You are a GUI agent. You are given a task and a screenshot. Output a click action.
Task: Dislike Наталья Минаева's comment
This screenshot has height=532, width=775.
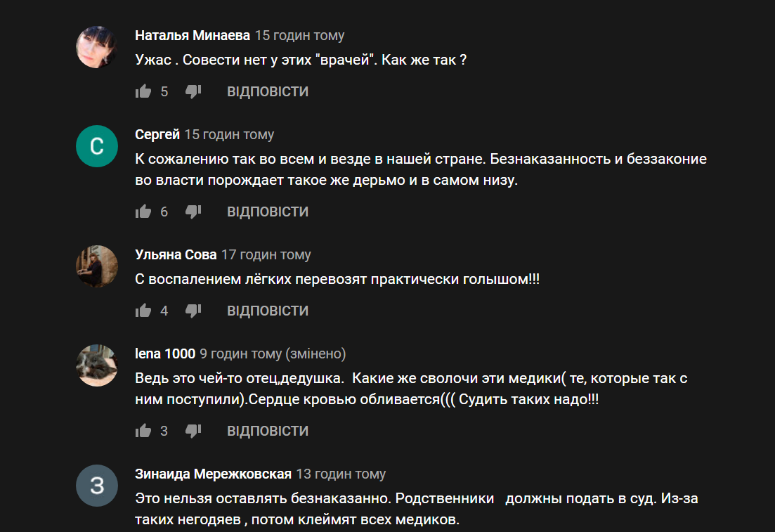tap(193, 91)
